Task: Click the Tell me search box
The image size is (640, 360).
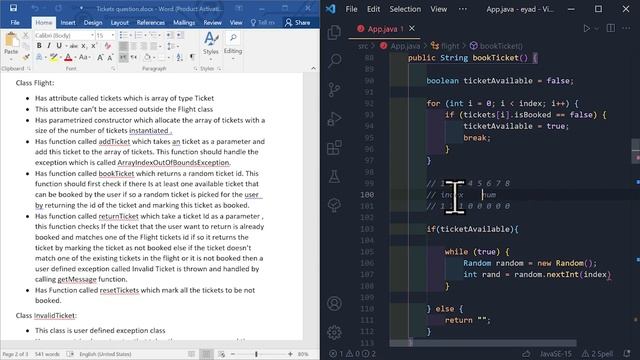Action: click(263, 22)
